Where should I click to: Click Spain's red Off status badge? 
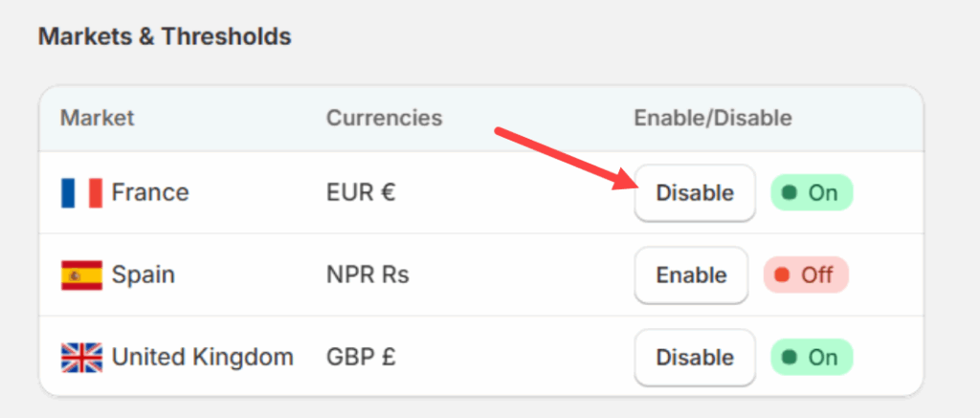click(806, 275)
